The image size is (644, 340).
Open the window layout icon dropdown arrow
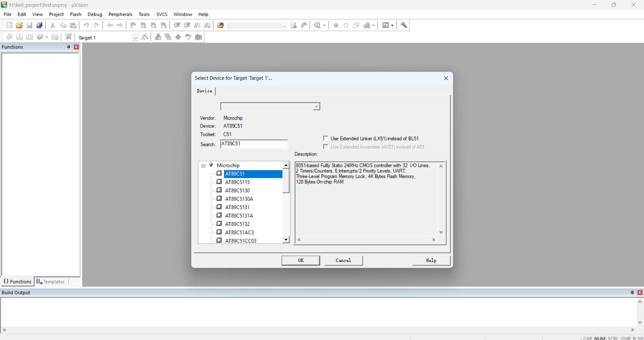(x=392, y=25)
